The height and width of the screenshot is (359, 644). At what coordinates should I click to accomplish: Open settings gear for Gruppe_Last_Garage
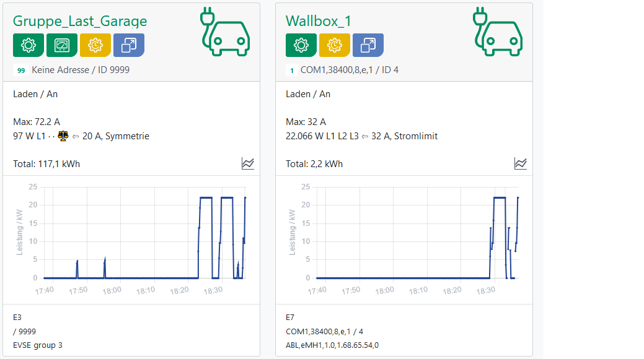(29, 45)
